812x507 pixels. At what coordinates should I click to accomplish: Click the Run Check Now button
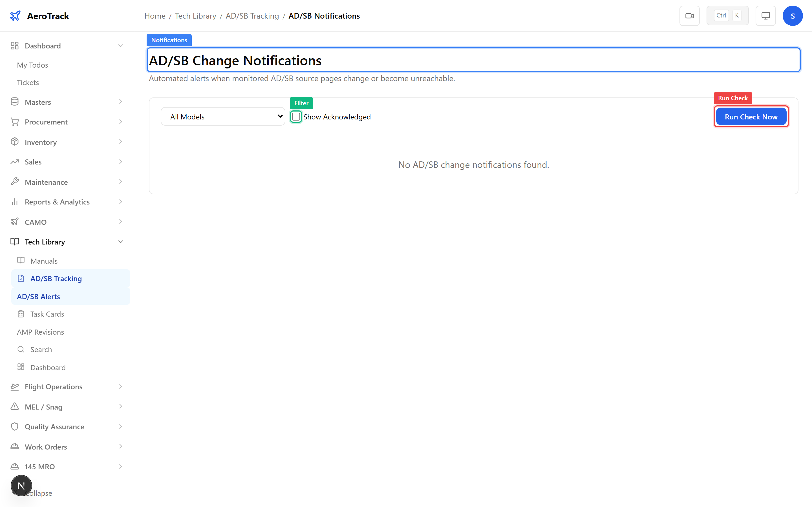[751, 116]
